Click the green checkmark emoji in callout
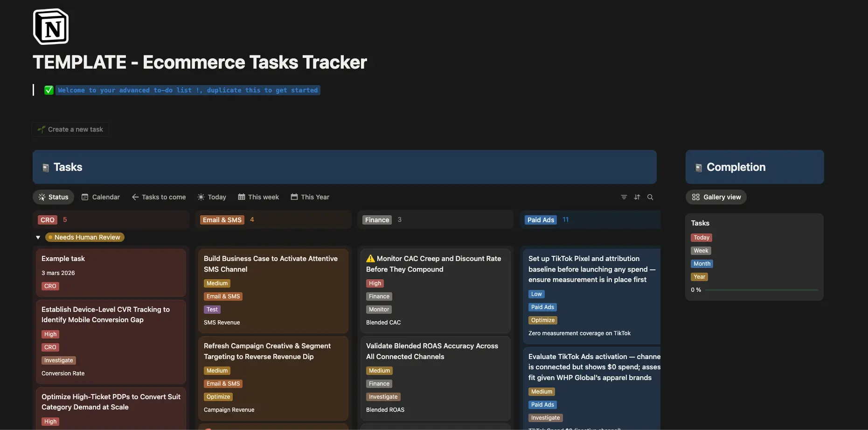Viewport: 868px width, 430px height. click(x=49, y=90)
